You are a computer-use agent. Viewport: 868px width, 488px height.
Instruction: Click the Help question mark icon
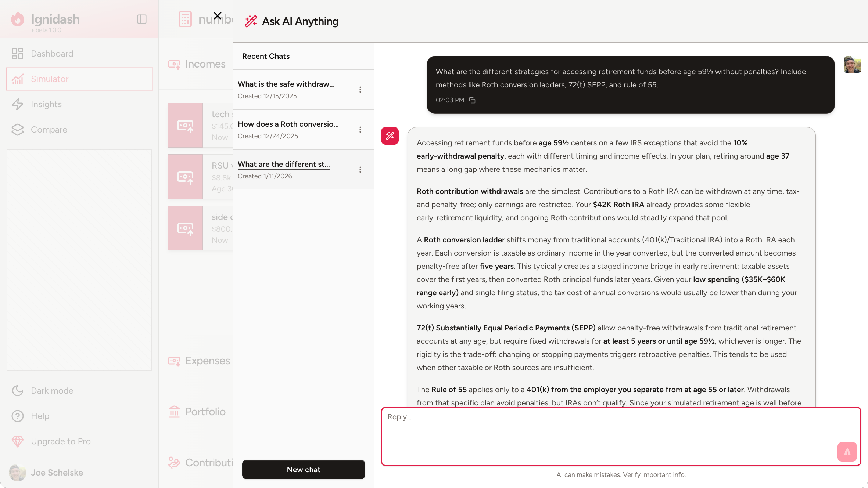pos(17,416)
